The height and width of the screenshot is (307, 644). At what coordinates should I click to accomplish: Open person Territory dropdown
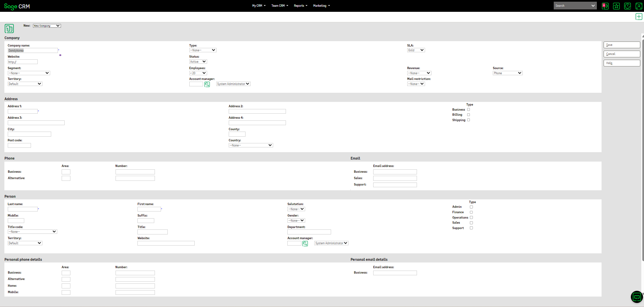pyautogui.click(x=25, y=243)
